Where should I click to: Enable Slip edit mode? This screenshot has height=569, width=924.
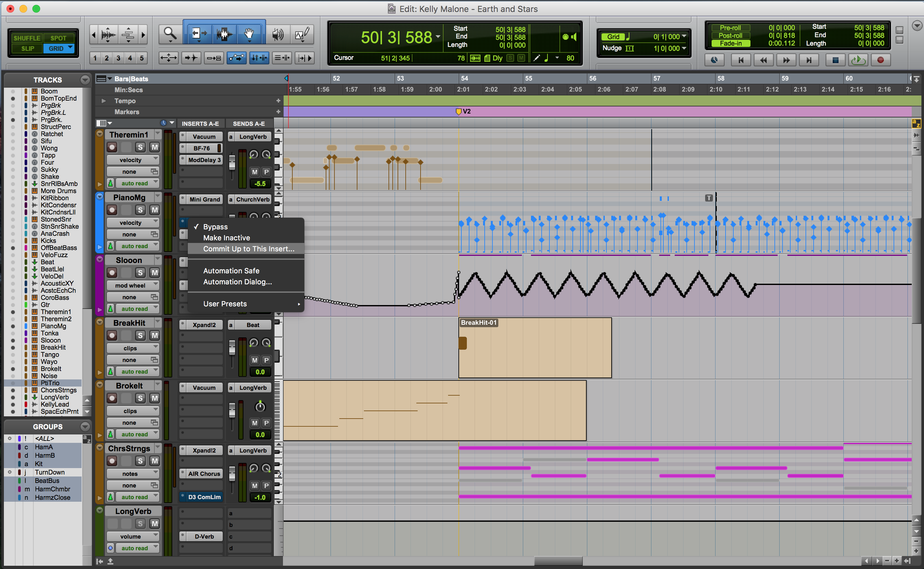point(27,49)
